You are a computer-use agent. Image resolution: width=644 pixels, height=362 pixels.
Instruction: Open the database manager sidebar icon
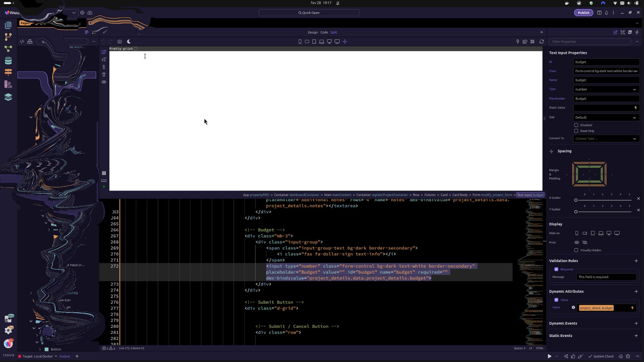8,61
